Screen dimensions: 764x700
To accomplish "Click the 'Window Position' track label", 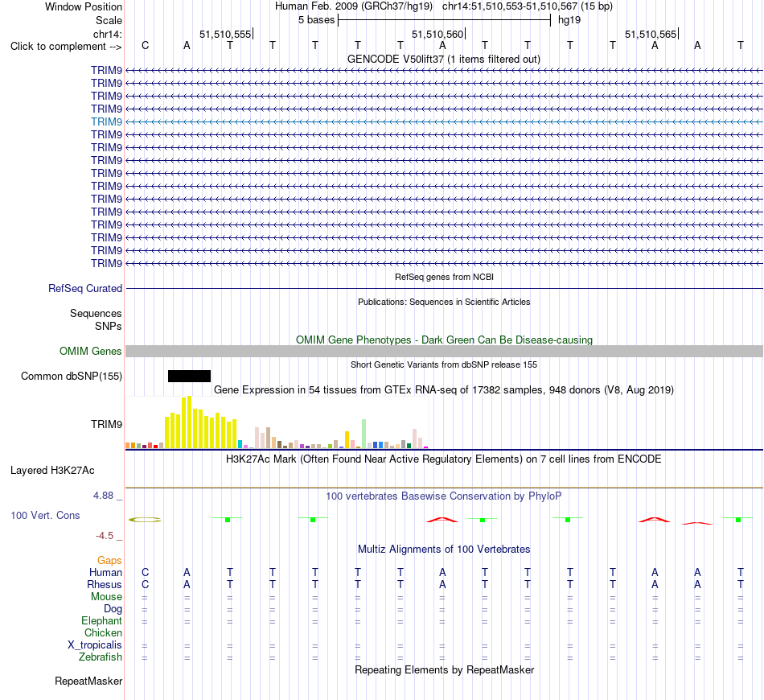I will (x=84, y=6).
